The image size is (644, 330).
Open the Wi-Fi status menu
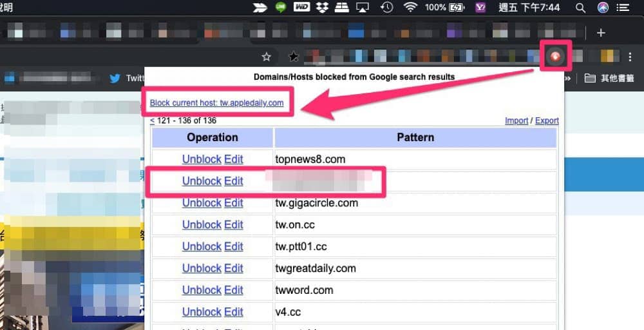[x=410, y=7]
